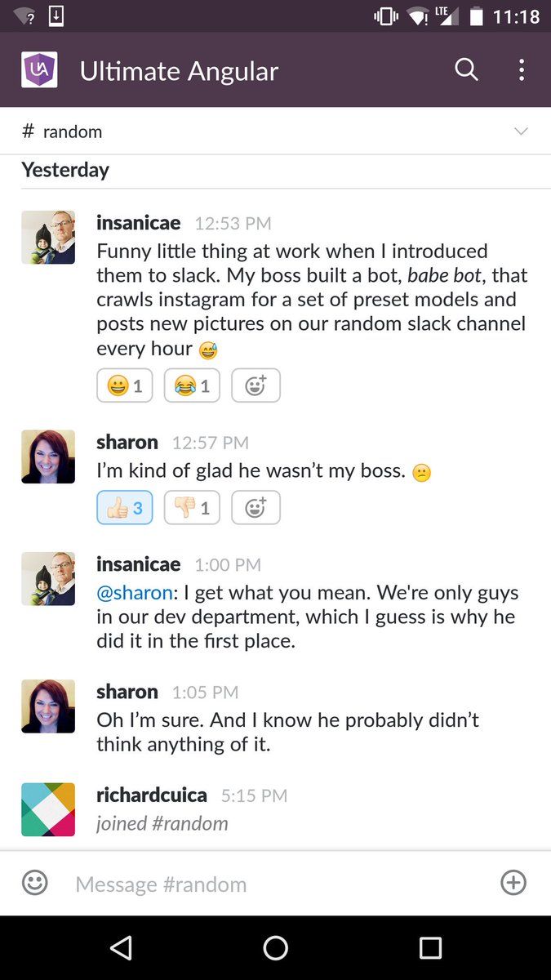The image size is (551, 980).
Task: Open sharon's avatar at 12:57 PM
Action: click(x=48, y=457)
